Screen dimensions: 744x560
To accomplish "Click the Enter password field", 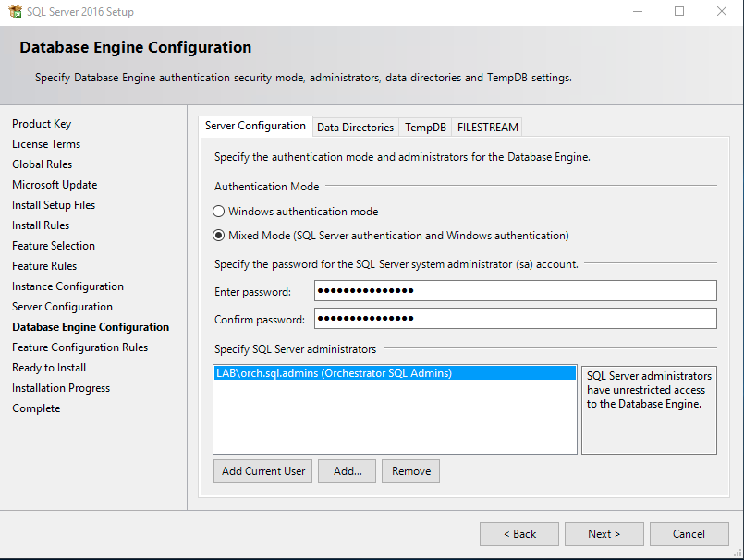I will (515, 291).
